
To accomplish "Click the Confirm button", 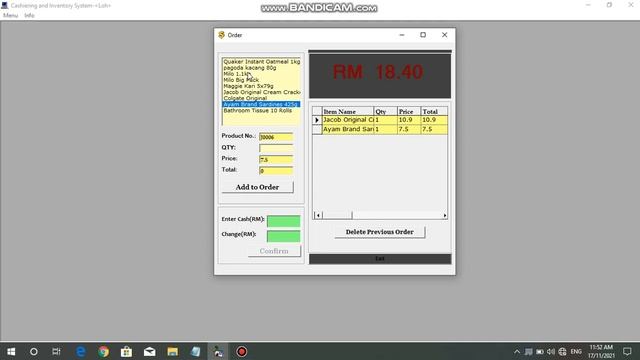I will pos(274,251).
